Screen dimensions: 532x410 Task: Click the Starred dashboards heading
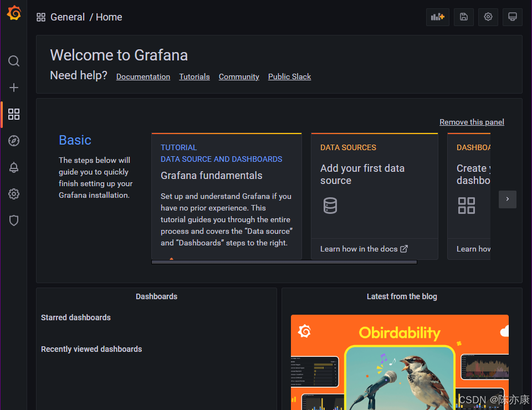pyautogui.click(x=76, y=317)
